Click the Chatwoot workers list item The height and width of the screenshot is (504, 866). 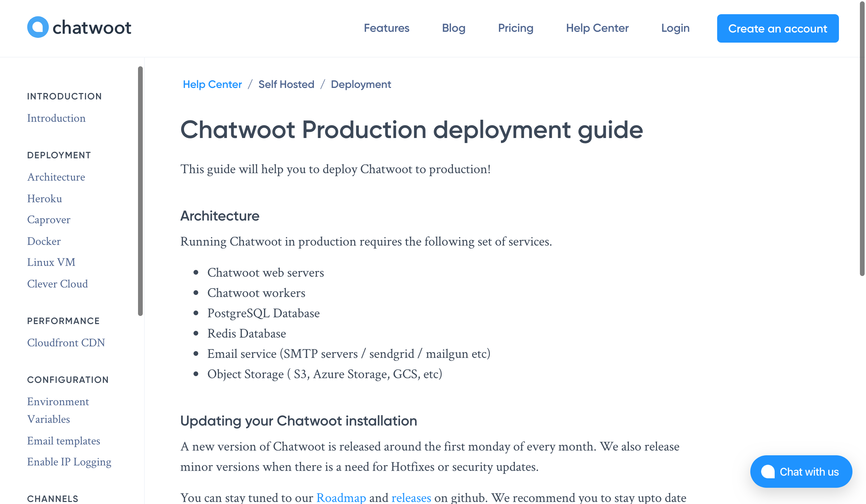(256, 293)
